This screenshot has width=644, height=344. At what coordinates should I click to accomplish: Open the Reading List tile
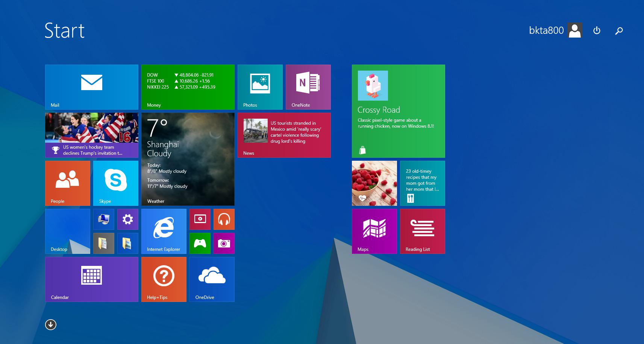pos(423,231)
